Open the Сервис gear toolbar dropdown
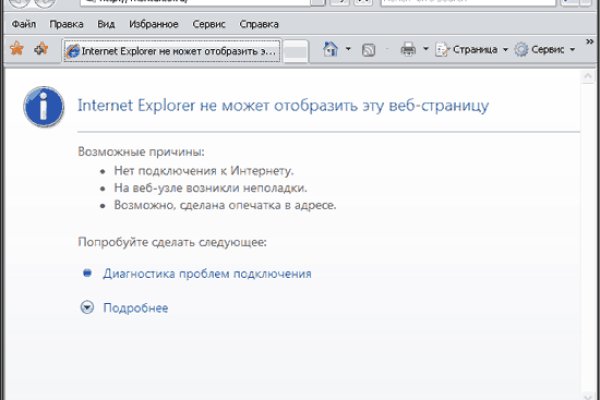The height and width of the screenshot is (400, 600). point(544,48)
